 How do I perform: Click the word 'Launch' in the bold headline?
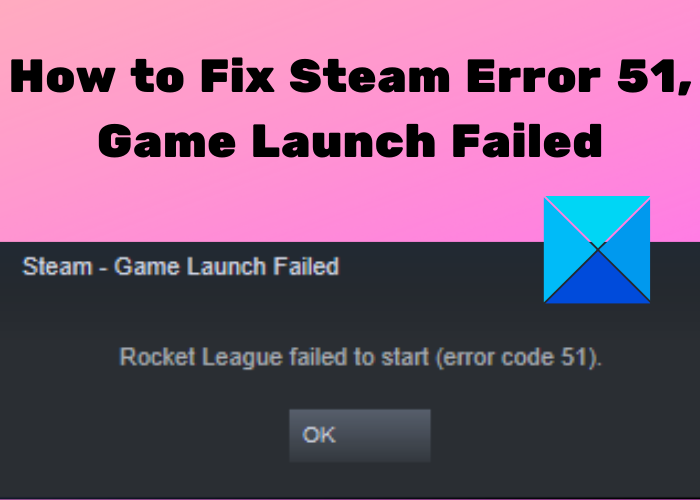coord(344,141)
